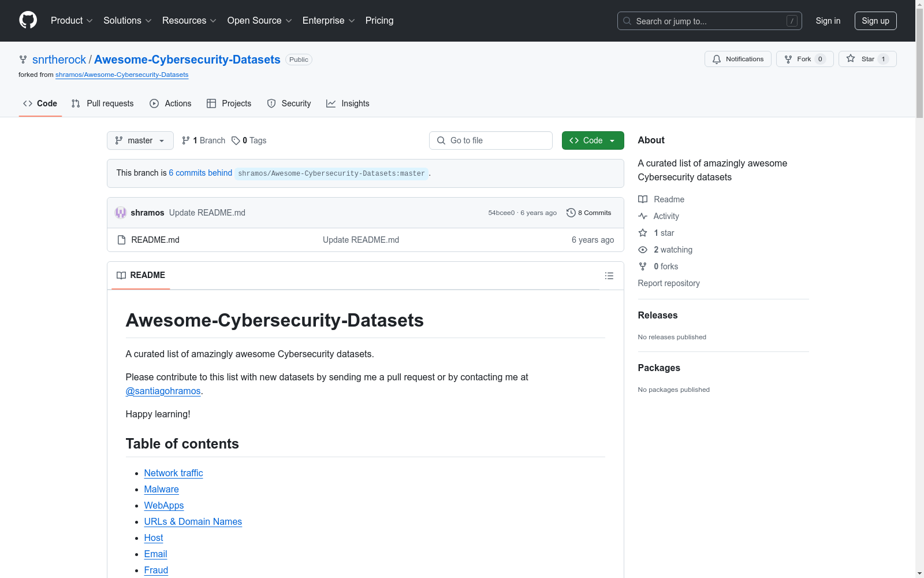This screenshot has height=578, width=924.
Task: Jump to Host section
Action: coord(154,538)
